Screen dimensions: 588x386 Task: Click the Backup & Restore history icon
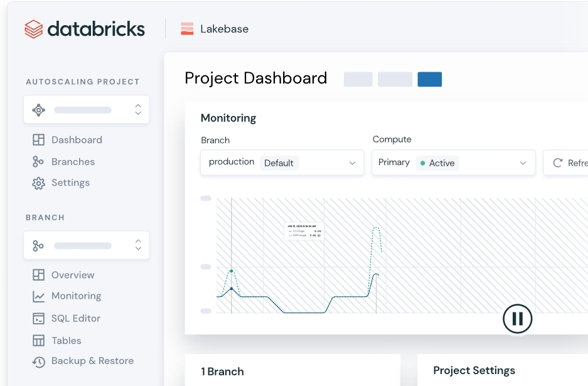coord(38,362)
